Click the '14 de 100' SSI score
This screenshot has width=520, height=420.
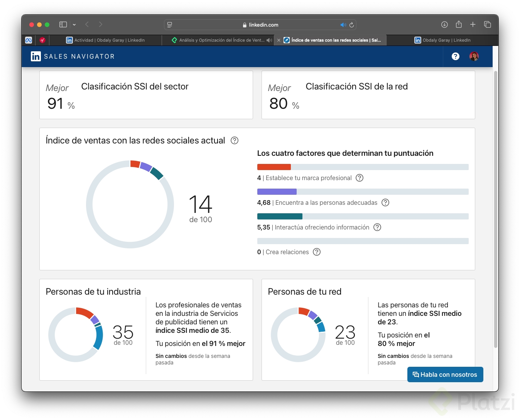point(201,209)
